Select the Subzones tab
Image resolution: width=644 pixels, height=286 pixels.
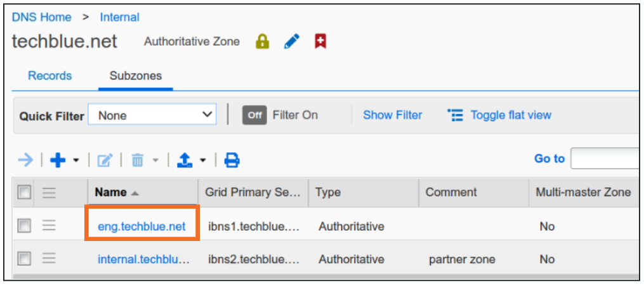(x=135, y=75)
